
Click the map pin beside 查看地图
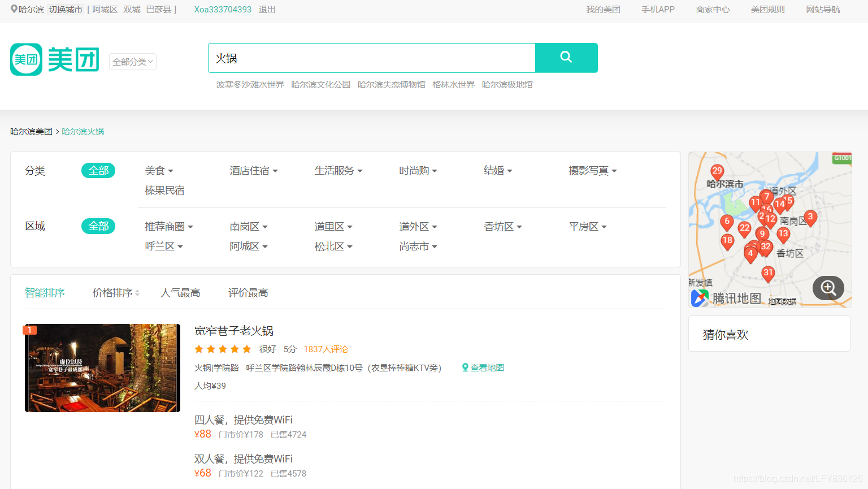[x=465, y=367]
